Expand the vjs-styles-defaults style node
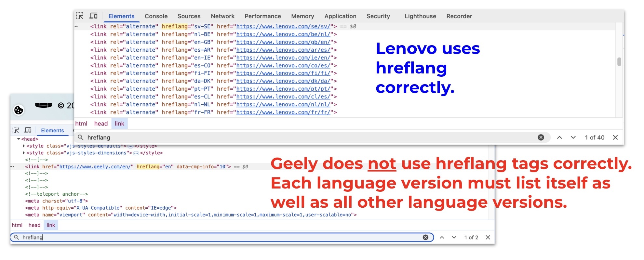644x260 pixels. [x=24, y=146]
